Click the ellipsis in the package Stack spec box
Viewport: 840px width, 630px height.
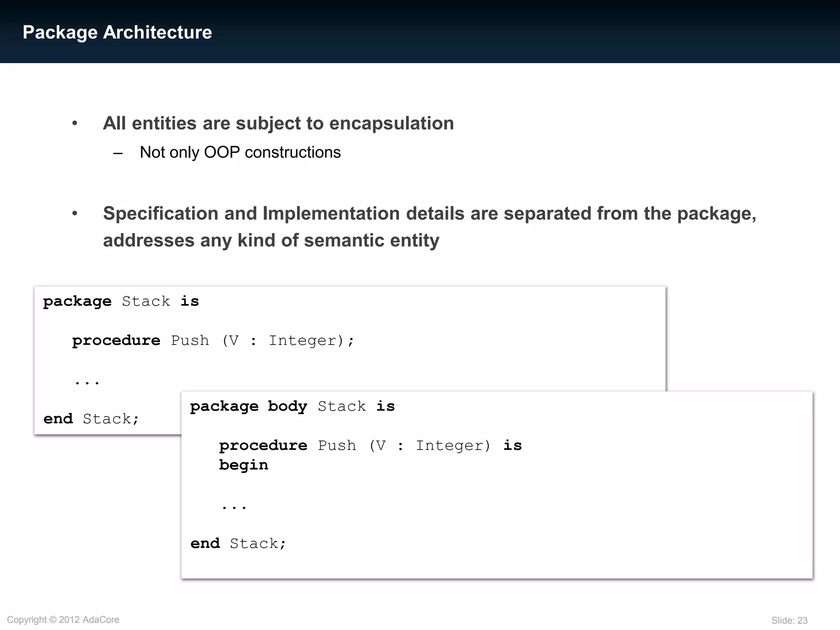pyautogui.click(x=87, y=383)
